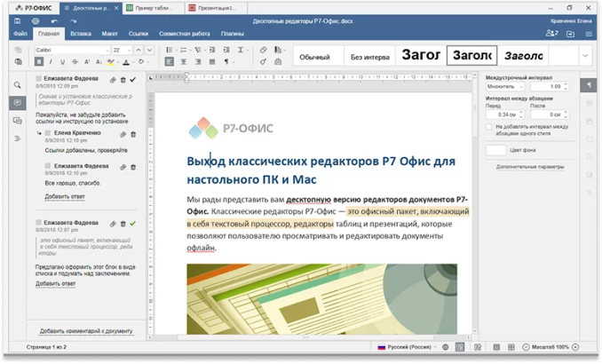This screenshot has width=602, height=364.
Task: Toggle bold formatting
Action: 39,62
